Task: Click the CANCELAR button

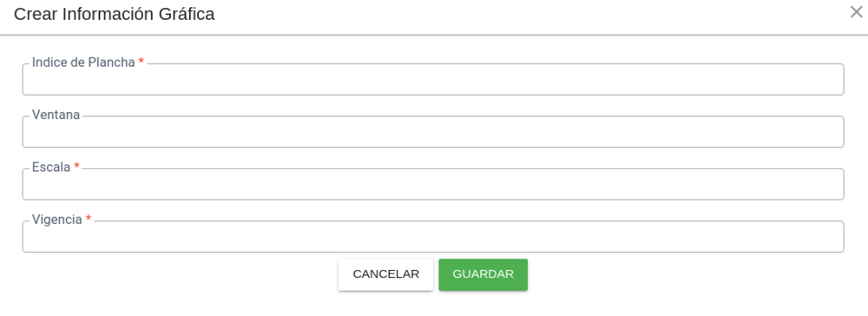Action: click(386, 274)
